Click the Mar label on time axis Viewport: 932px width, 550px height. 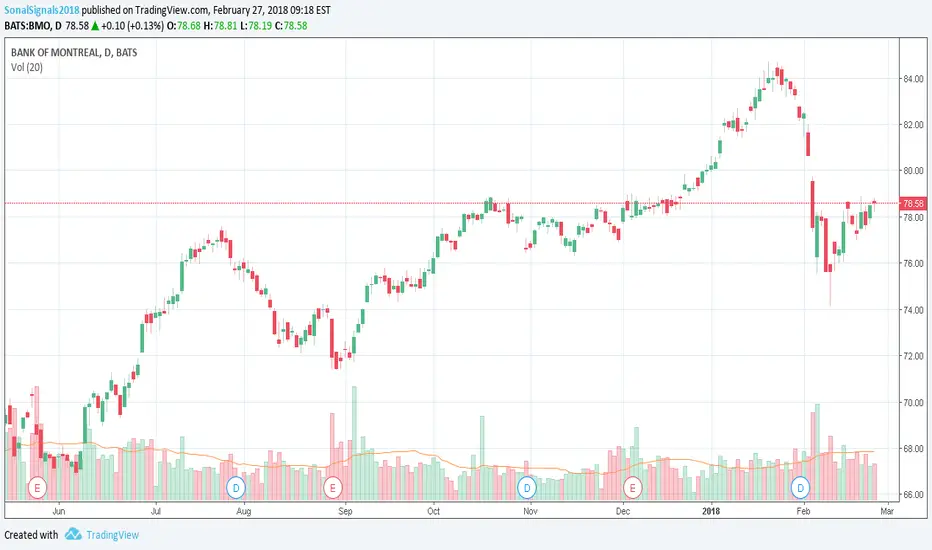click(887, 511)
